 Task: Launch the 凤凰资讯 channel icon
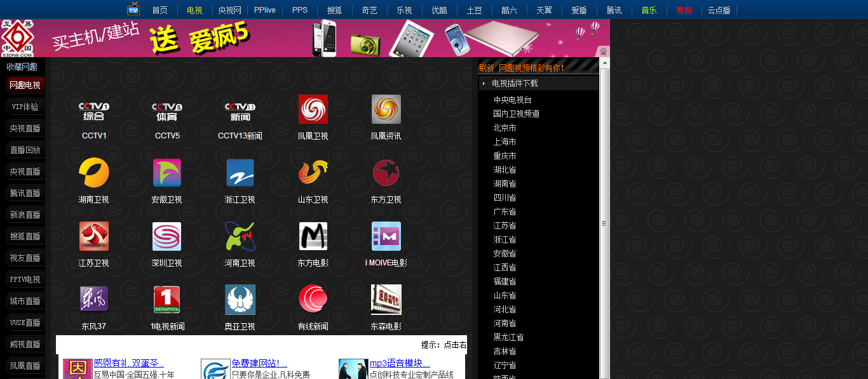[386, 109]
